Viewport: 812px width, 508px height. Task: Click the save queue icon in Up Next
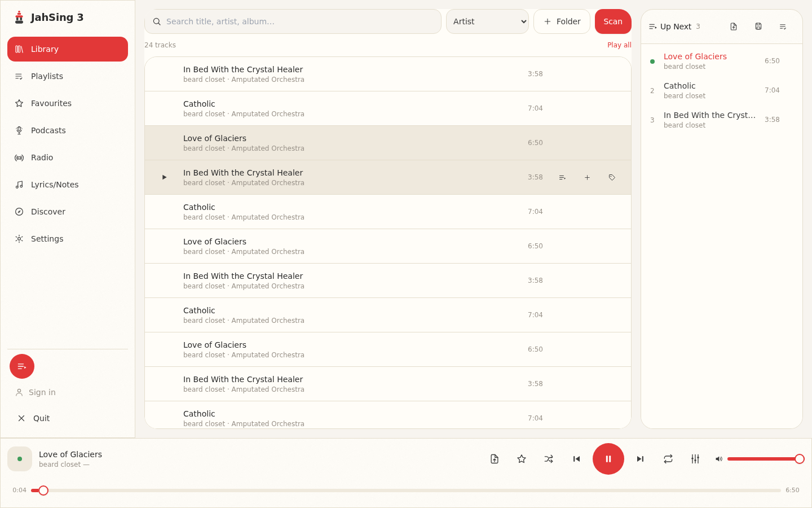[x=758, y=27]
